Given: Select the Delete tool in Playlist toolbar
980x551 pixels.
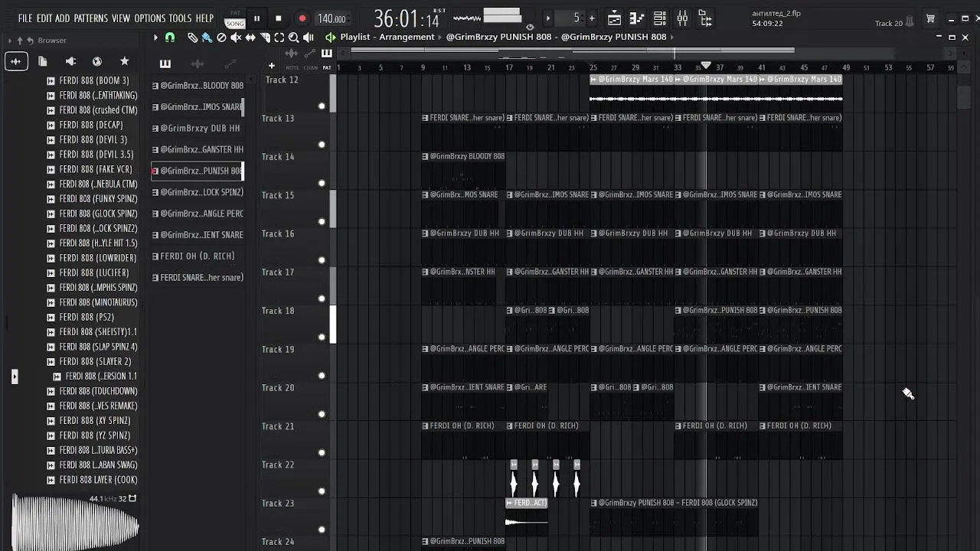Looking at the screenshot, I should click(221, 37).
